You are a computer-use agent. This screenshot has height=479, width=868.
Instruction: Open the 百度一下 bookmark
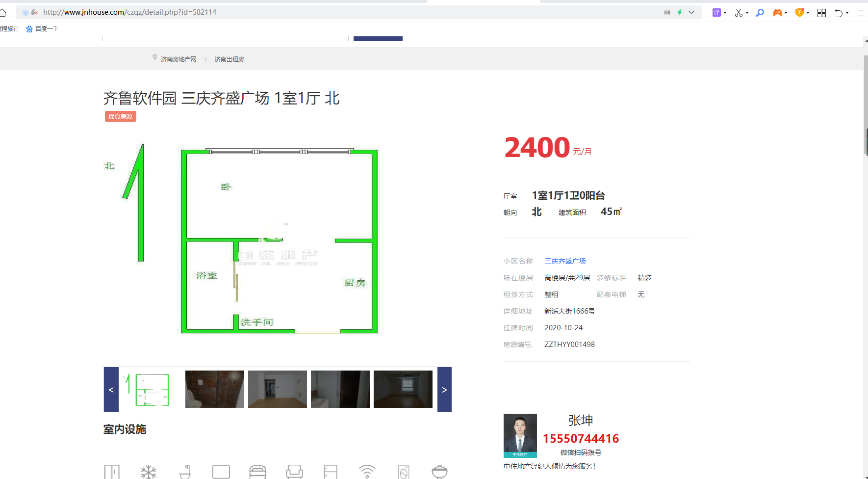(x=42, y=29)
